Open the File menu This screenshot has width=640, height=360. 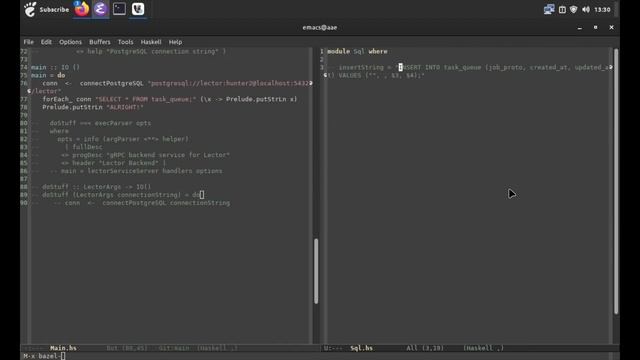(29, 42)
